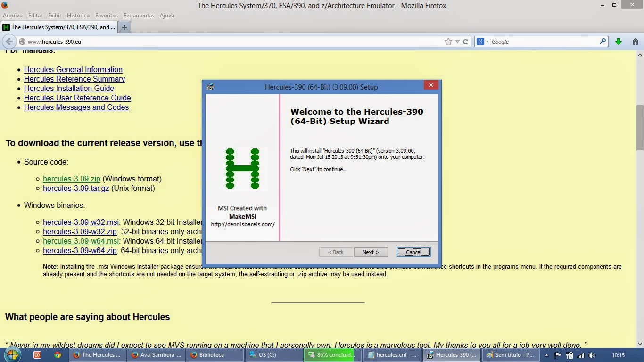Open Hercules Reference Summary link
Viewport: 644px width, 362px height.
click(74, 79)
